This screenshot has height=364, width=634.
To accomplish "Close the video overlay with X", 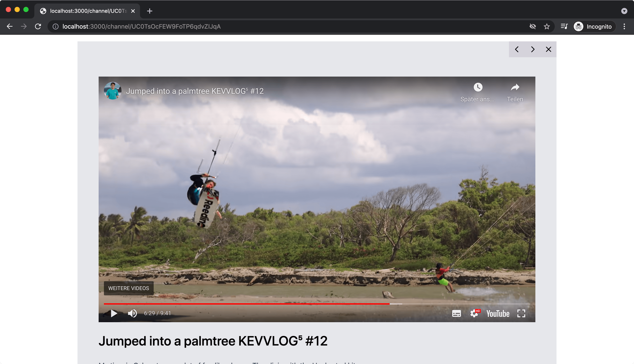I will [x=549, y=49].
